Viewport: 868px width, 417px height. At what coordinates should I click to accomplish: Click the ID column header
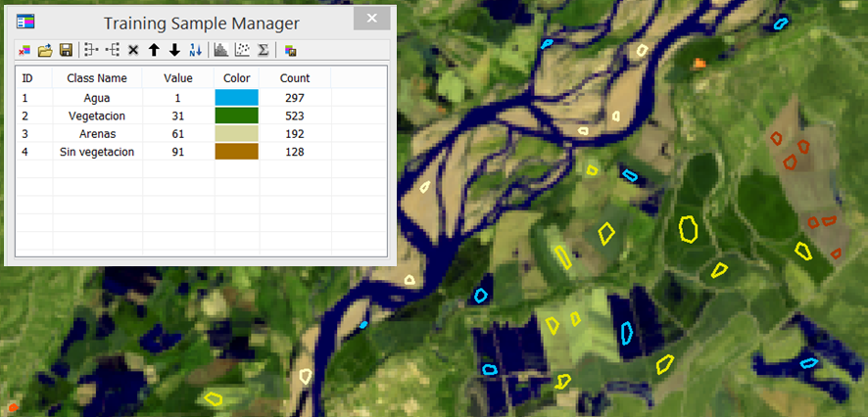coord(33,78)
